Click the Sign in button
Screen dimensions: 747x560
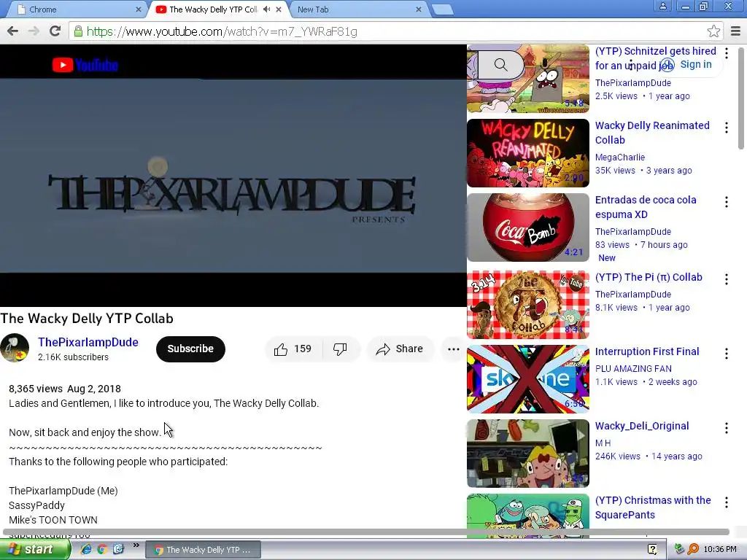pos(687,65)
